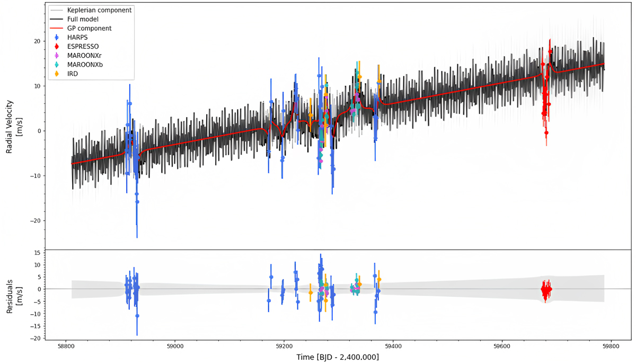Click the IRD orange legend marker
The height and width of the screenshot is (364, 636).
pyautogui.click(x=57, y=73)
